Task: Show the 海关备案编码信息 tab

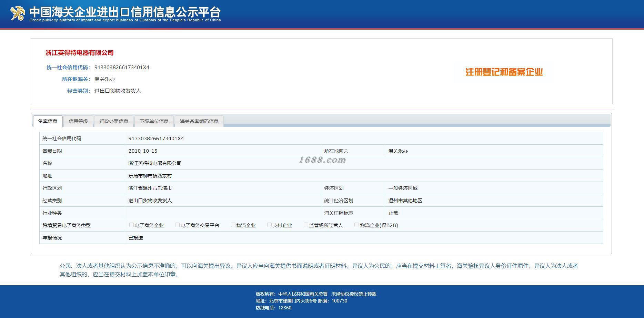Action: coord(199,121)
